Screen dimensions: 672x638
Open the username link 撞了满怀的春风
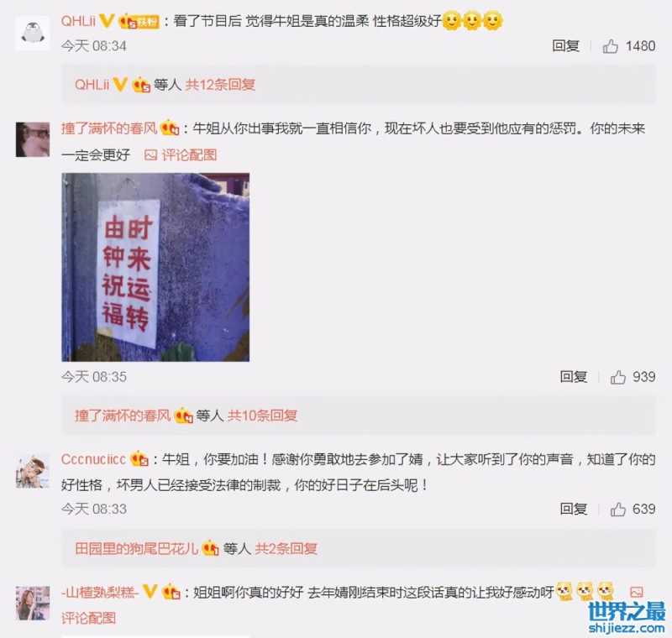[x=109, y=128]
